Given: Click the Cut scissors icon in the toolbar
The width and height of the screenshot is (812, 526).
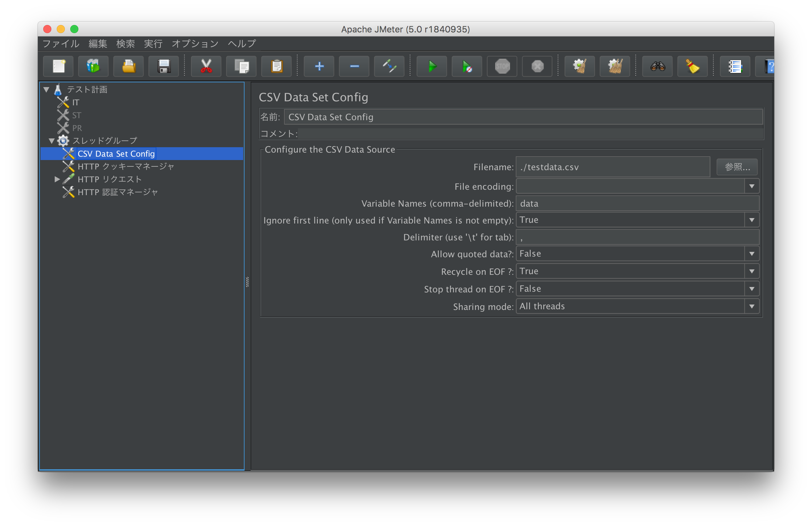Looking at the screenshot, I should [206, 66].
